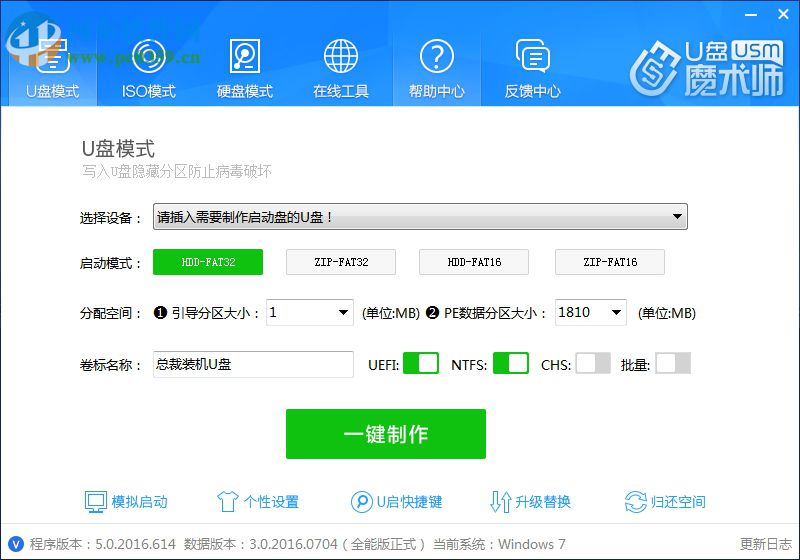Expand the 选择设备 device dropdown

pyautogui.click(x=420, y=217)
